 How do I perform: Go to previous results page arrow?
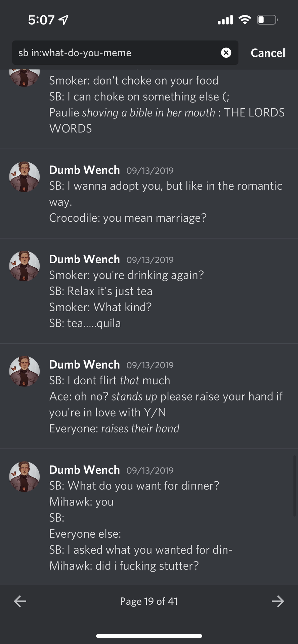click(x=20, y=601)
